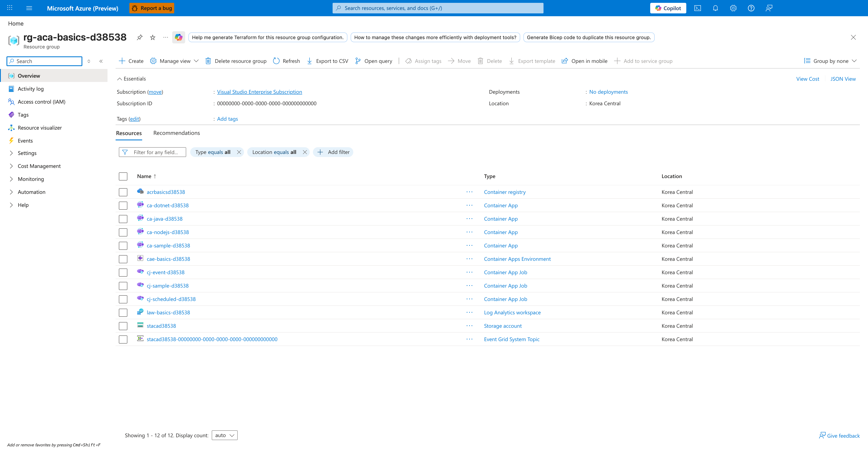Viewport: 868px width, 449px height.
Task: Collapse the Essentials section
Action: tap(131, 78)
